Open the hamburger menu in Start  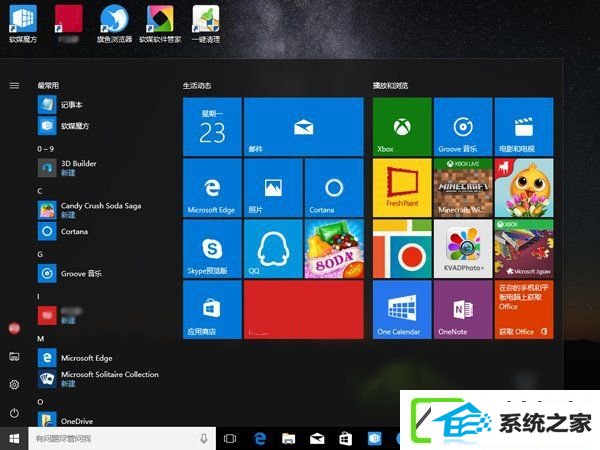(x=14, y=85)
